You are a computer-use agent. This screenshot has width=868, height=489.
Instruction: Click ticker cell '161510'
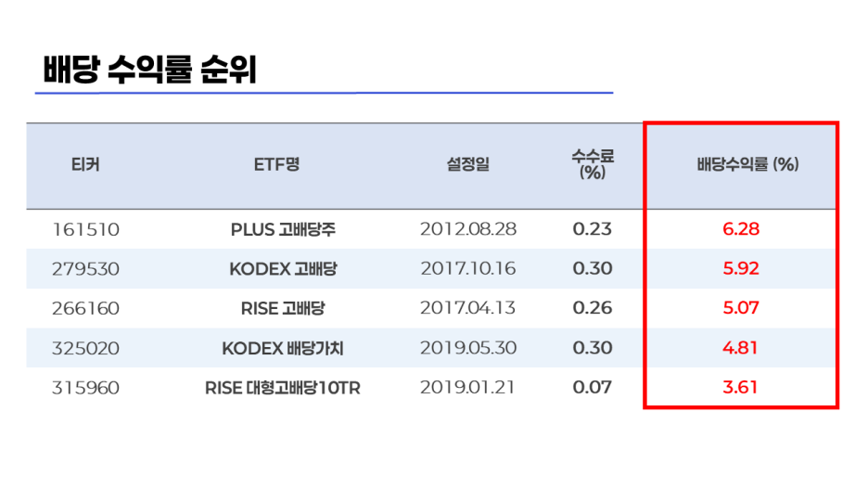click(86, 229)
